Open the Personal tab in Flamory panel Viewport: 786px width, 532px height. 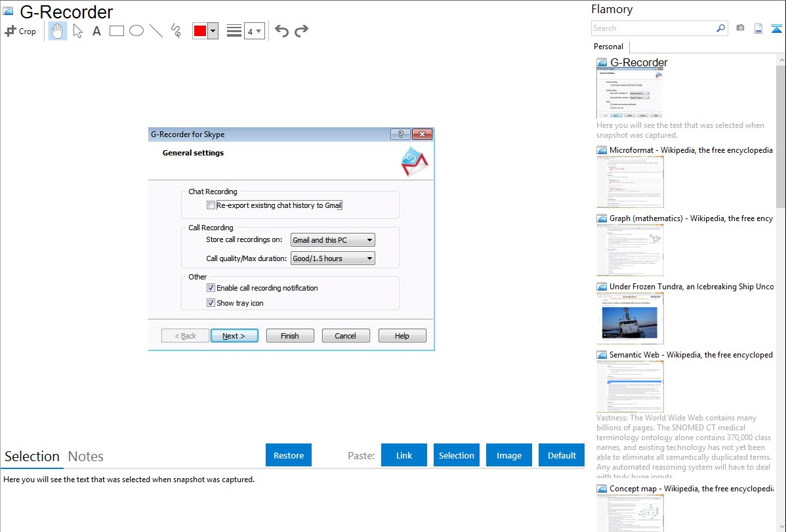(x=609, y=47)
